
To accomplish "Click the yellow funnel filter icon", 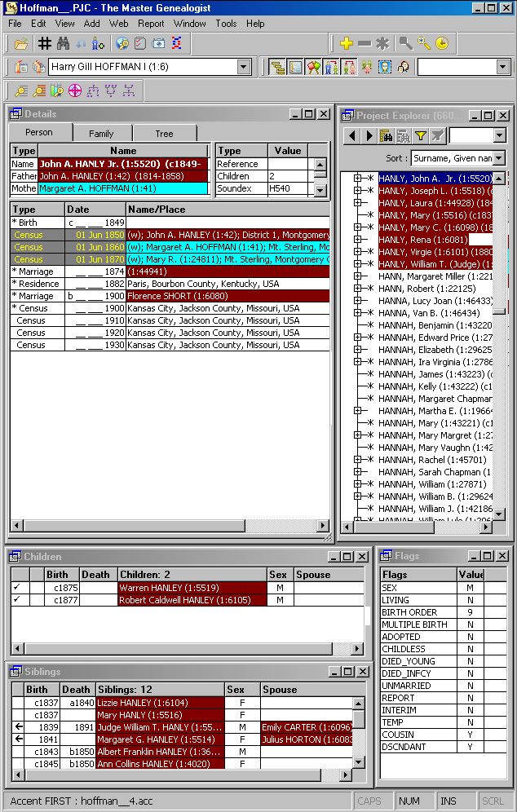I will [421, 135].
